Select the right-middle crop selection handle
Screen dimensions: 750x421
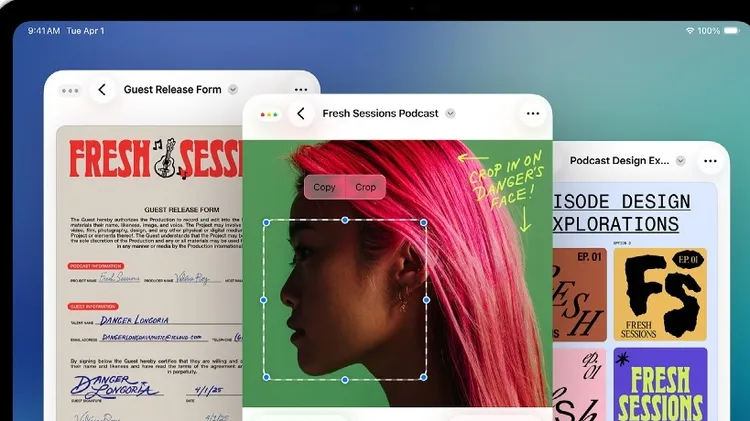426,300
